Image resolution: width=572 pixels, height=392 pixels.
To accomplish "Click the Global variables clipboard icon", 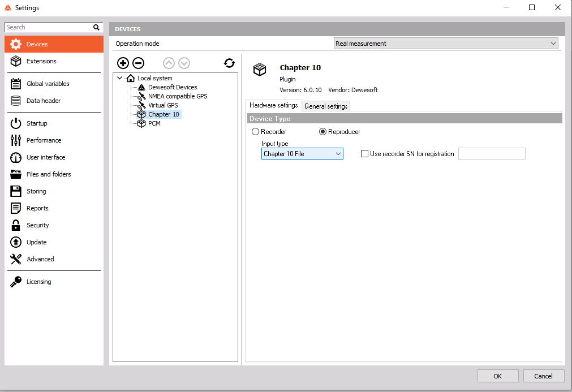I will pos(16,84).
